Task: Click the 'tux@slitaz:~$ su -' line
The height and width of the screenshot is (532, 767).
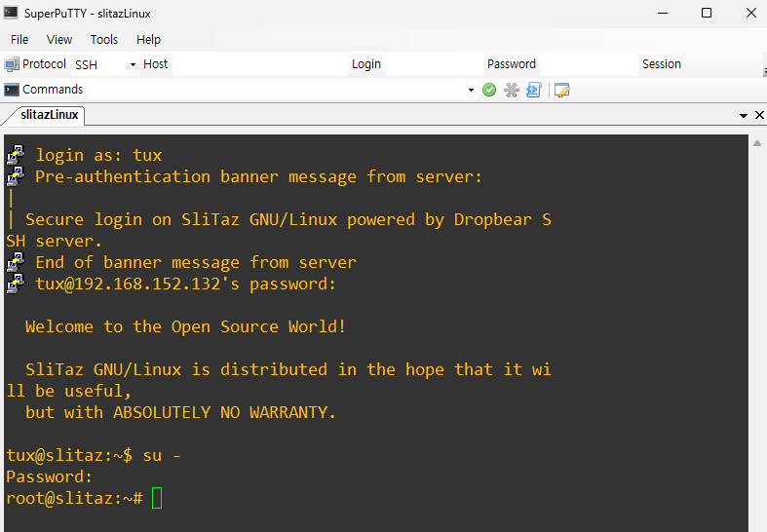Action: (93, 455)
